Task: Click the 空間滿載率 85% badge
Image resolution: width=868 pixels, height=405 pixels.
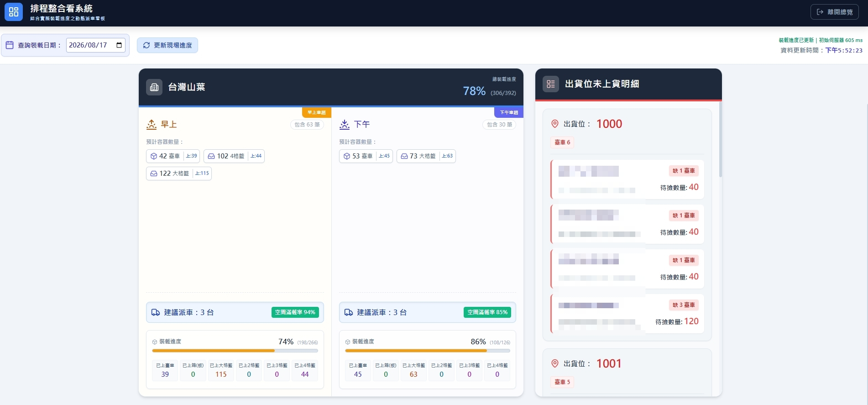Action: 487,312
